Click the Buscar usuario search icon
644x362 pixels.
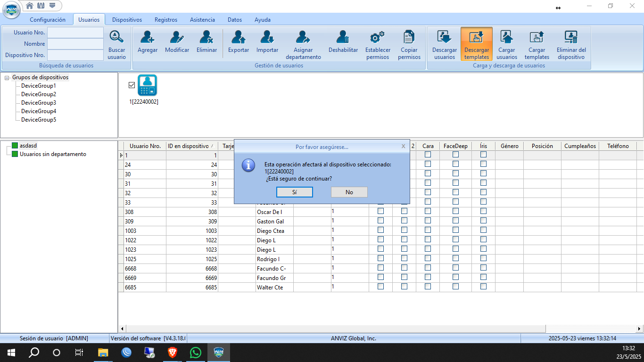116,37
